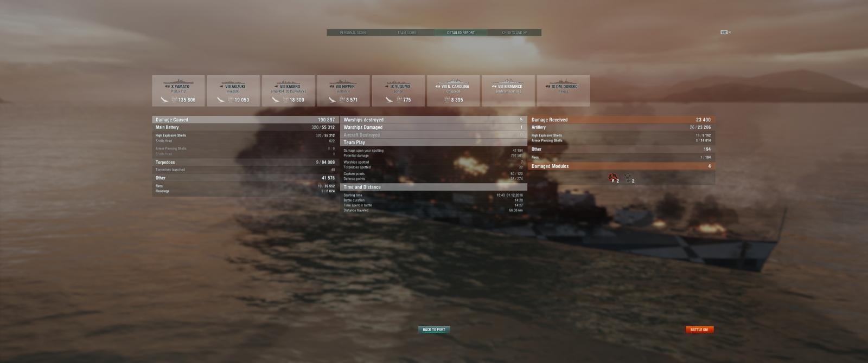The image size is (868, 363).
Task: Switch to the Team Score tab
Action: (x=407, y=33)
